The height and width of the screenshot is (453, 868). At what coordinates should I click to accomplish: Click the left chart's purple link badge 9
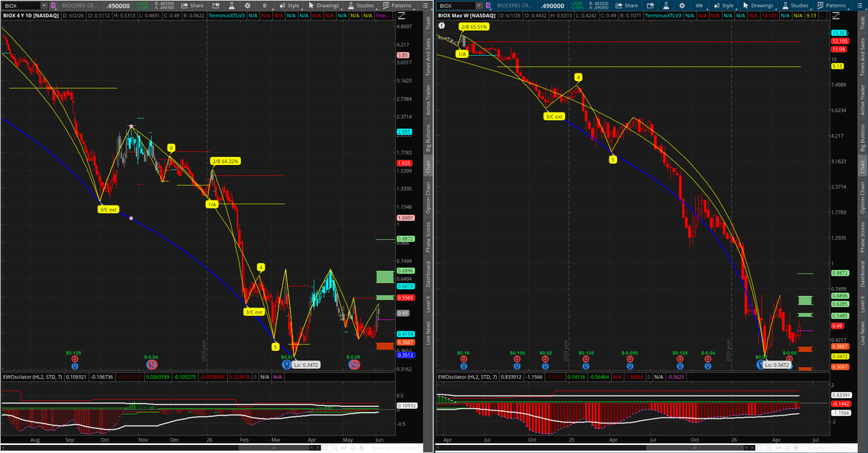point(53,6)
